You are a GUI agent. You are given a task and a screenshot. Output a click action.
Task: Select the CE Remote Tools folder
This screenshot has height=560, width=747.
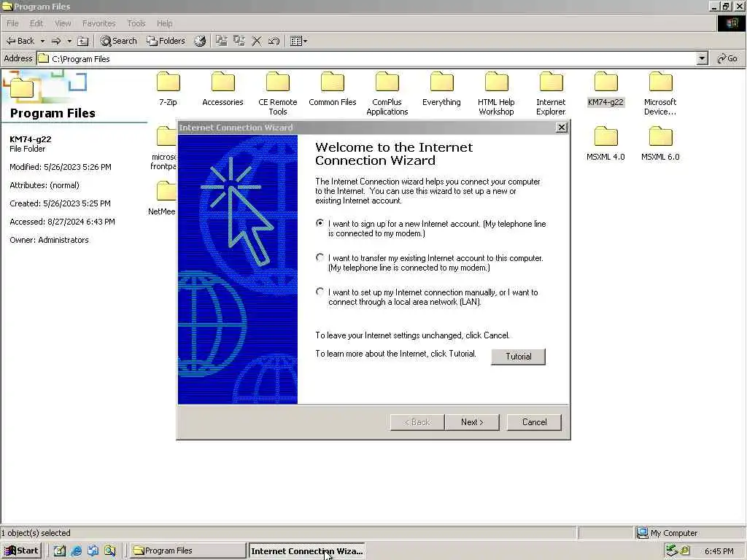(x=278, y=93)
